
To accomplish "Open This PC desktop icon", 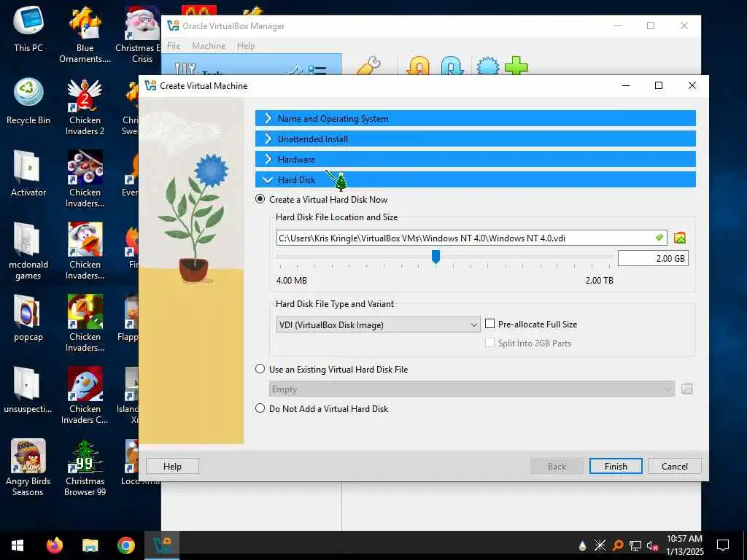I will click(28, 29).
